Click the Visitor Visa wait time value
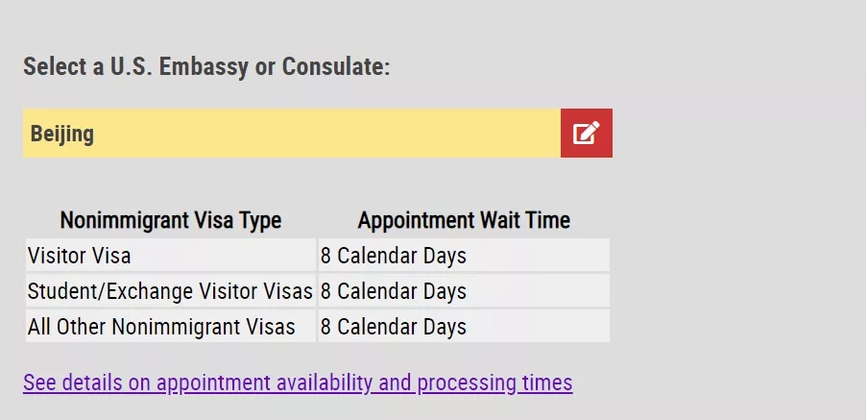Viewport: 868px width, 420px height. pyautogui.click(x=394, y=256)
